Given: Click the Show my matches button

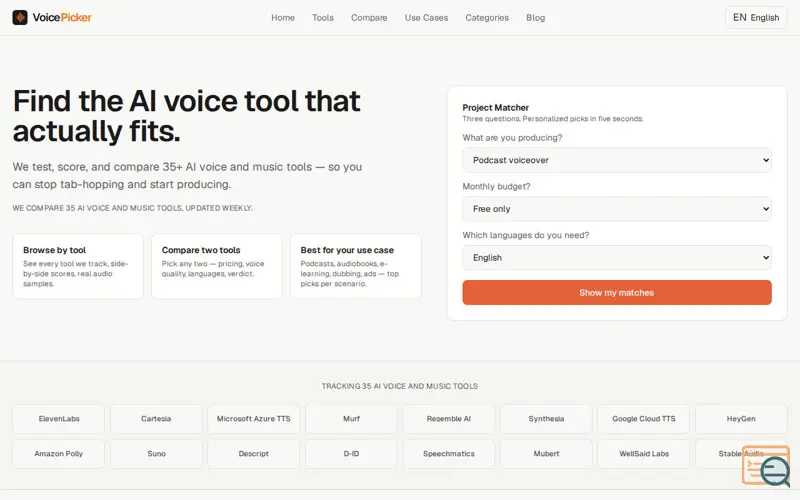Looking at the screenshot, I should (617, 292).
